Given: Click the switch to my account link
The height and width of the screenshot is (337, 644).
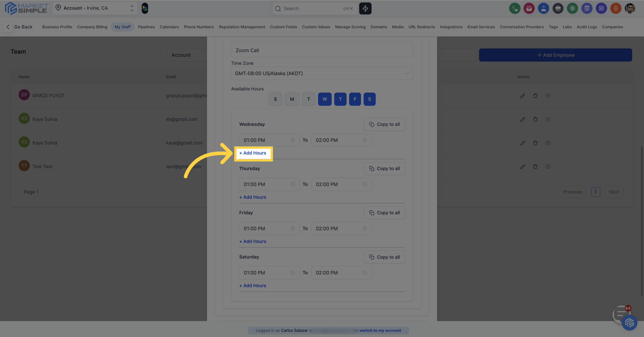Looking at the screenshot, I should pos(380,330).
